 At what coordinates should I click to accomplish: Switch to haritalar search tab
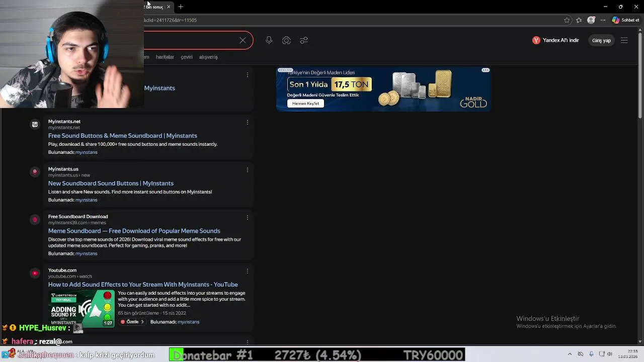coord(165,57)
